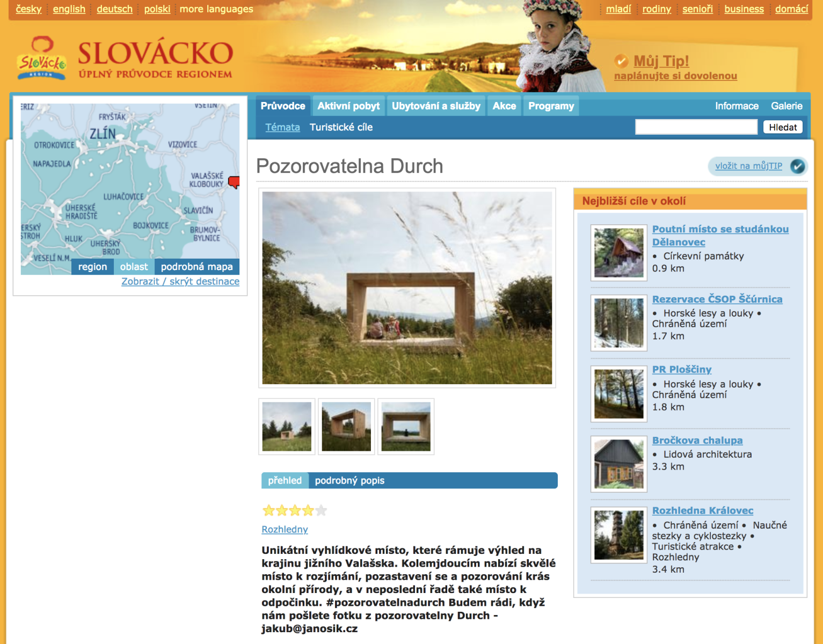Open more languages selector
The image size is (823, 644).
[x=216, y=9]
